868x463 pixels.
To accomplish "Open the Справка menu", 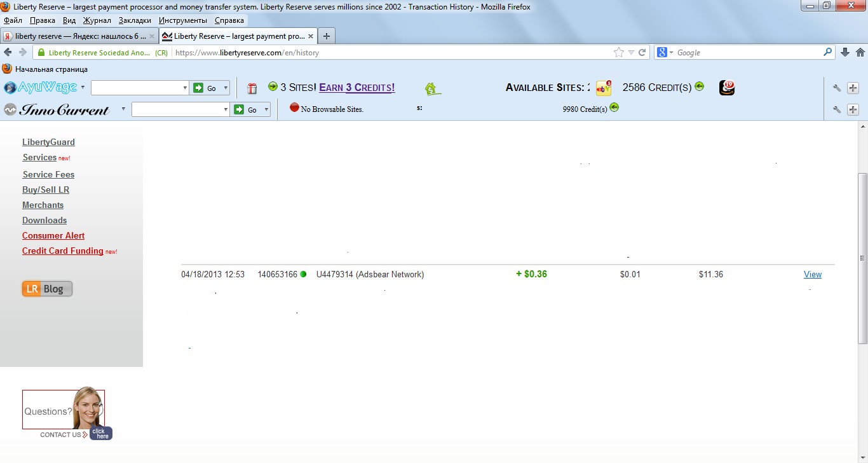I will pyautogui.click(x=229, y=20).
